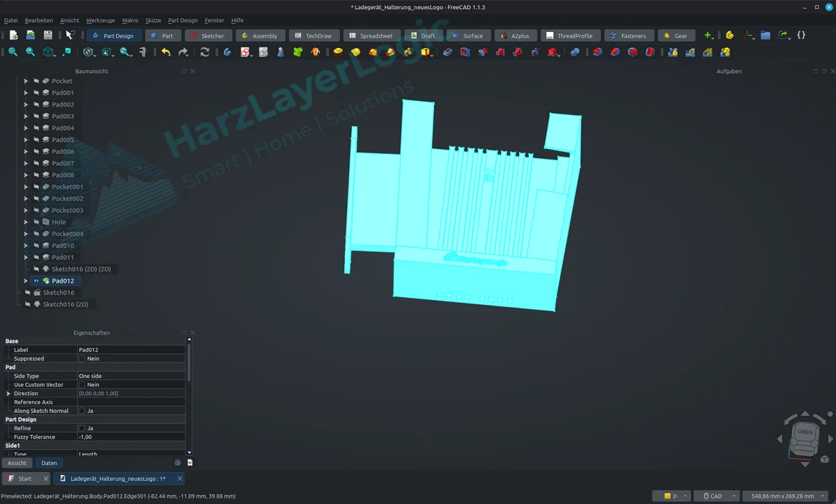The width and height of the screenshot is (836, 504).
Task: Click the Linear Pattern tool icon
Action: 690,52
